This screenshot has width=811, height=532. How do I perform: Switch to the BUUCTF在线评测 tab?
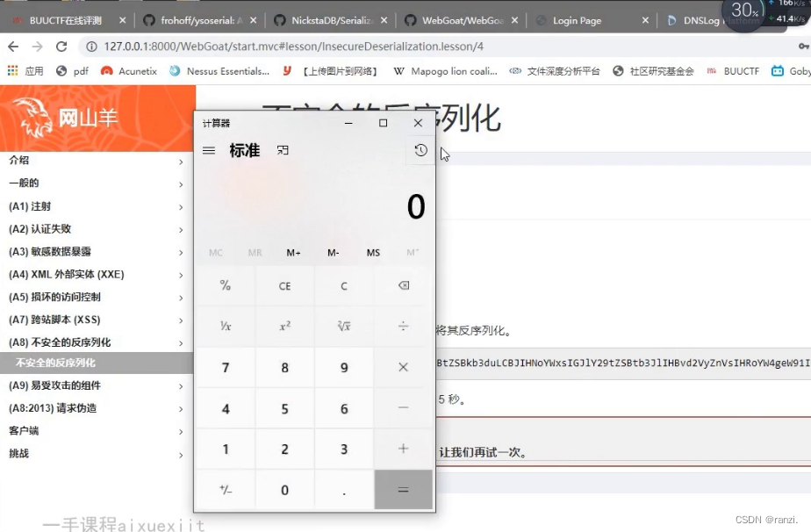coord(66,21)
